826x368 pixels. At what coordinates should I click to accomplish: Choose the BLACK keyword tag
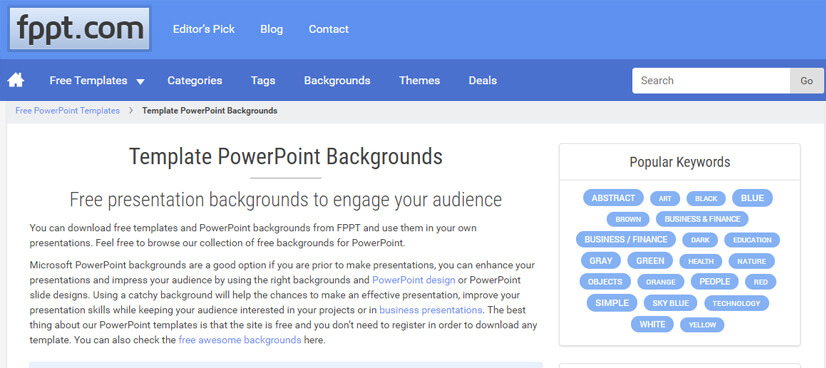(706, 198)
